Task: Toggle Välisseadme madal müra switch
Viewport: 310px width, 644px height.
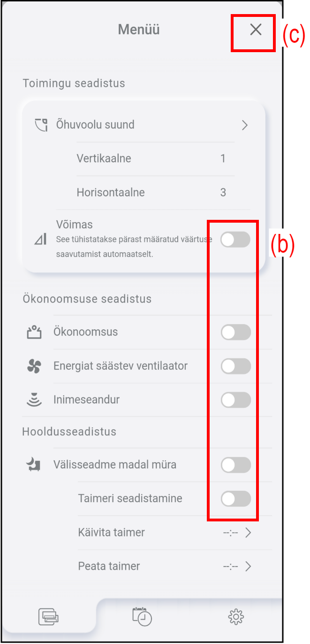Action: click(236, 465)
